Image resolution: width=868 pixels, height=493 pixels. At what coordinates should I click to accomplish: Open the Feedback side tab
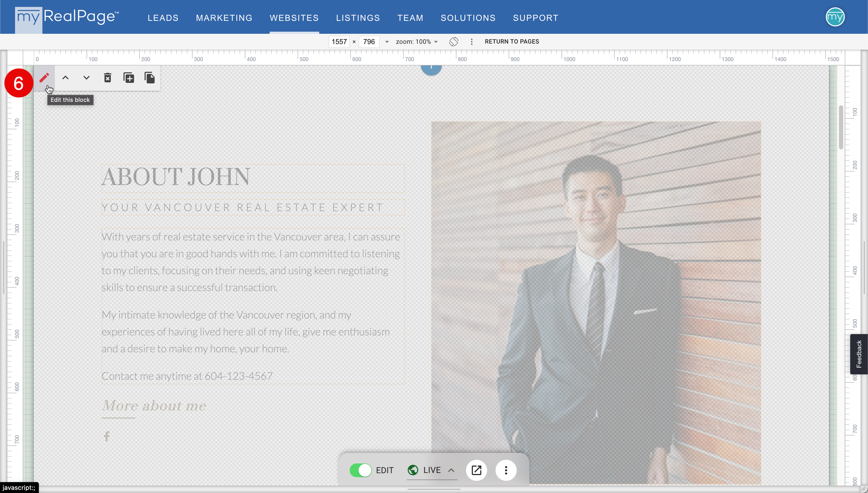point(859,354)
